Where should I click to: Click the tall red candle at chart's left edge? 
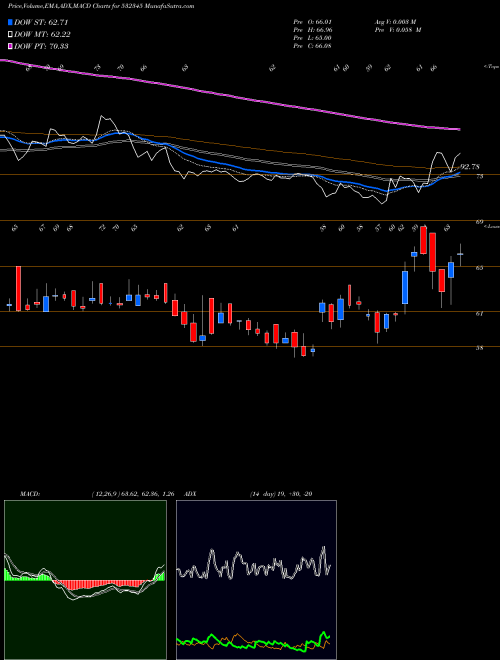click(x=19, y=289)
